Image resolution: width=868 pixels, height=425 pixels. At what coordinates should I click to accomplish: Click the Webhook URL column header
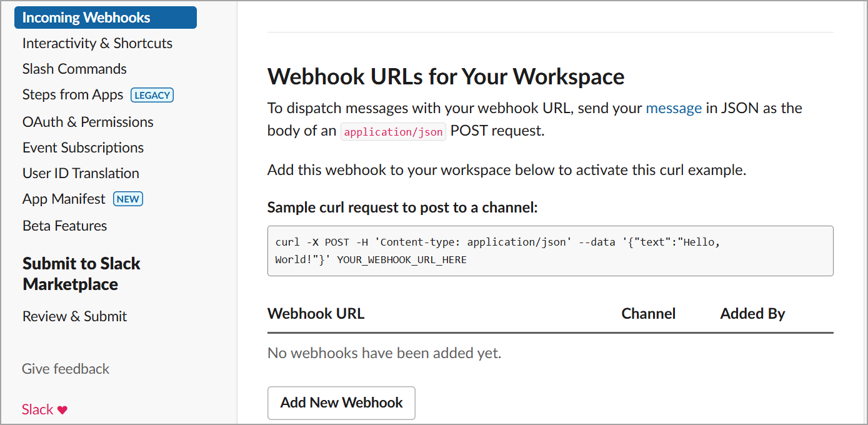[316, 314]
